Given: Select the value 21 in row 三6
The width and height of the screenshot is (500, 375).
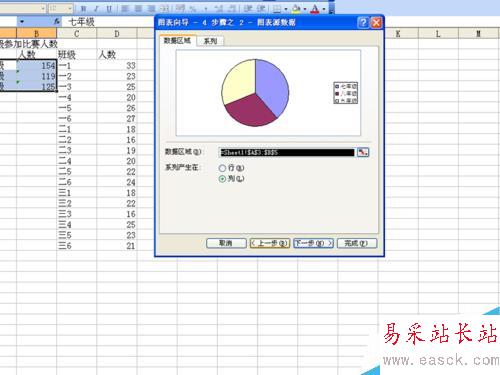Looking at the screenshot, I should click(x=117, y=246).
